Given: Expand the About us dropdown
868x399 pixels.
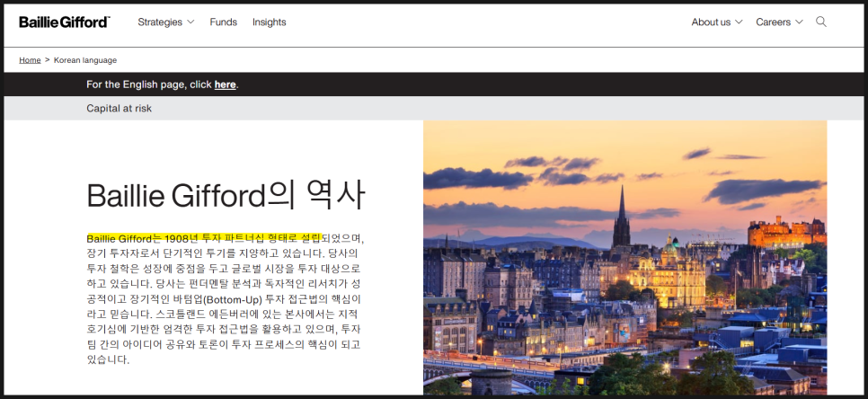Looking at the screenshot, I should pos(717,22).
